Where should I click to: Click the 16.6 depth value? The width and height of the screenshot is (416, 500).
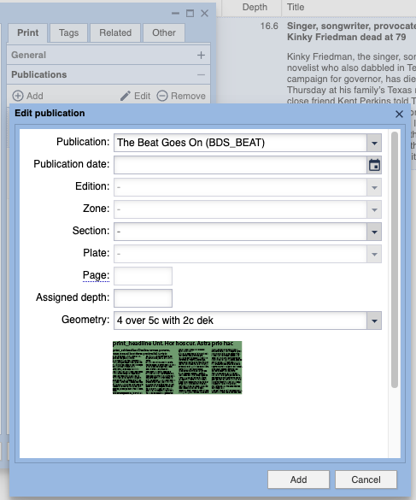(x=269, y=26)
